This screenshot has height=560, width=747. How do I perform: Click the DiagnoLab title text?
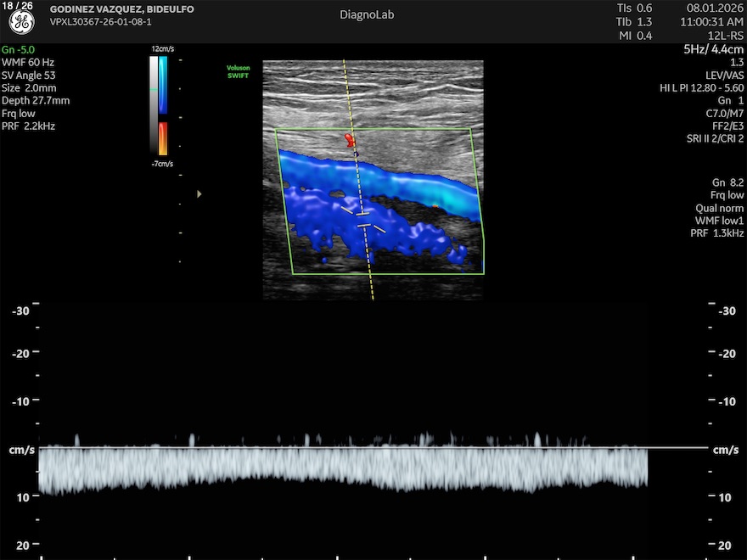pyautogui.click(x=367, y=14)
